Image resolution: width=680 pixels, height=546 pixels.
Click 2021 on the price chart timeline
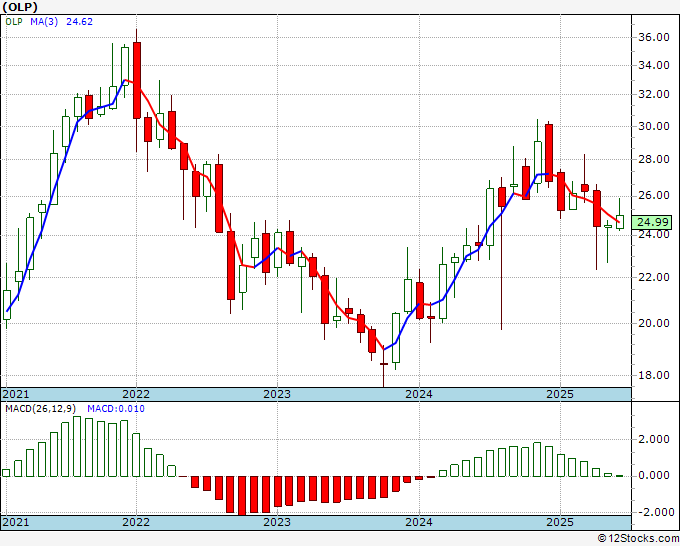[x=16, y=394]
